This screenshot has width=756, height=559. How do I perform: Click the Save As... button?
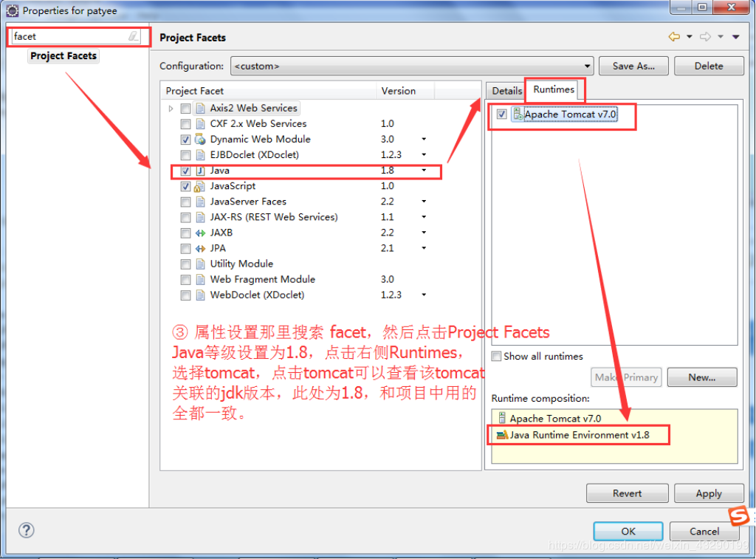(x=633, y=66)
